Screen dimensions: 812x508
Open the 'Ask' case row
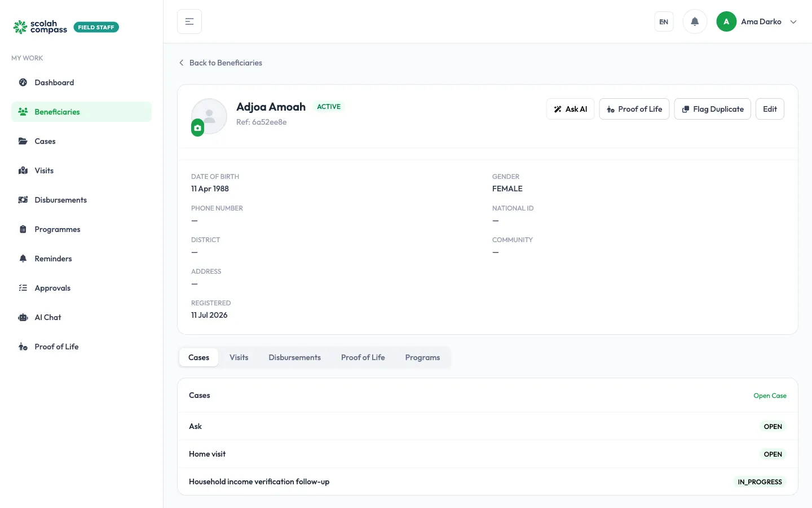coord(488,426)
